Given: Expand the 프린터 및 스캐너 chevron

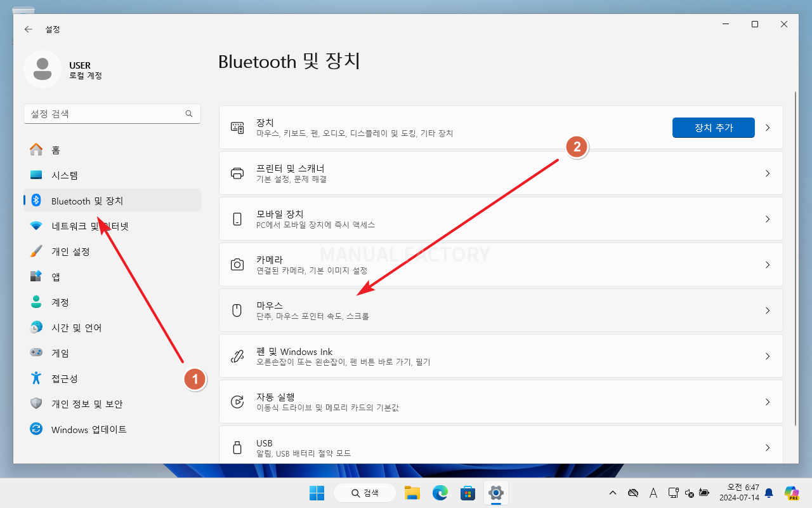Looking at the screenshot, I should coord(768,173).
